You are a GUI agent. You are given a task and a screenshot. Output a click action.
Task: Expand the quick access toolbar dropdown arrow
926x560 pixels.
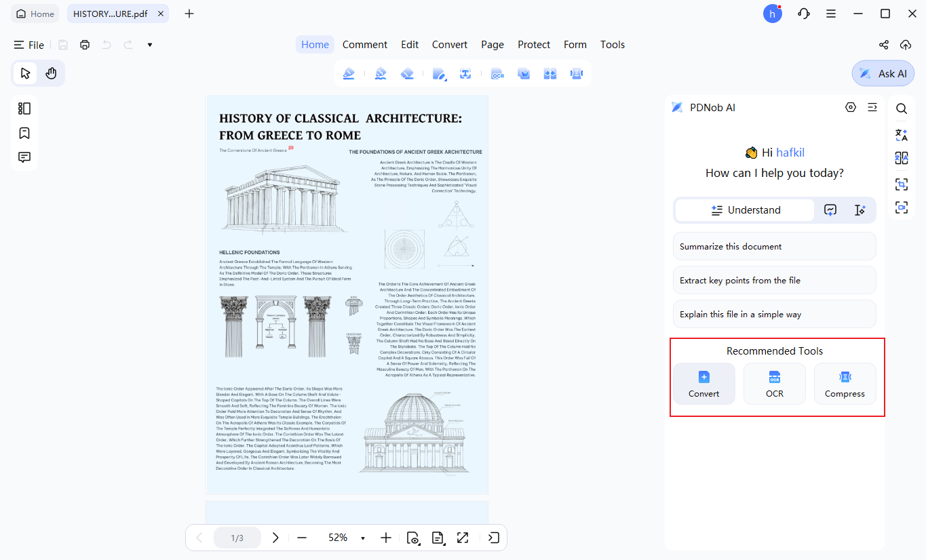point(150,45)
